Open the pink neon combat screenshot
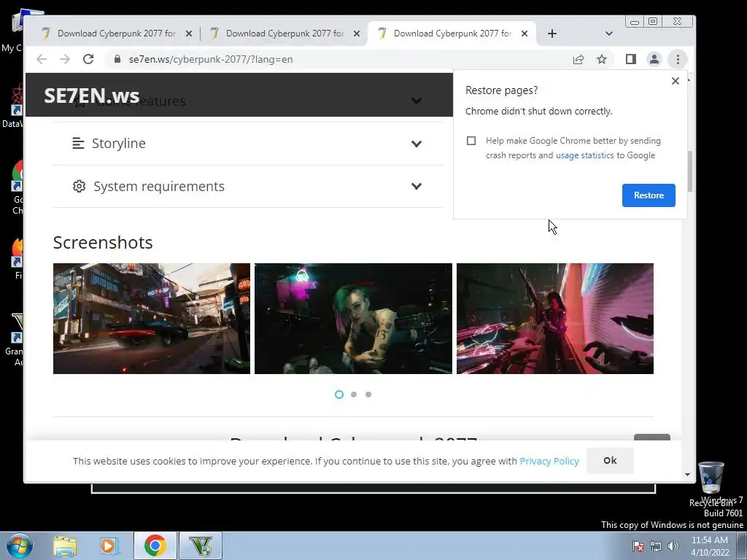 [x=555, y=319]
